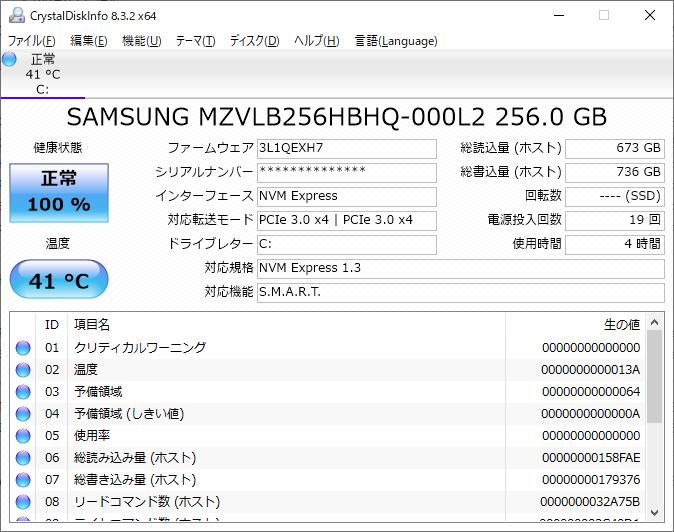Click raw value 0000000179376
This screenshot has height=532, width=674.
pos(591,480)
